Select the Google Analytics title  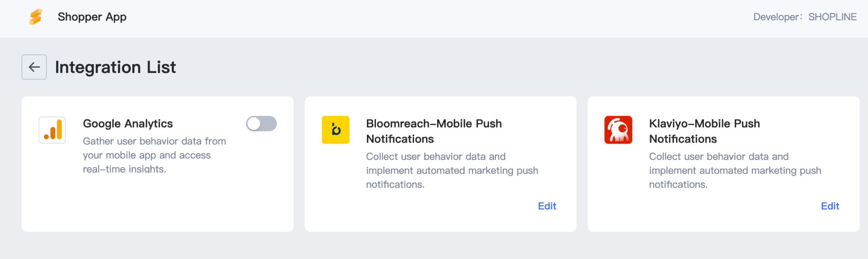[128, 124]
